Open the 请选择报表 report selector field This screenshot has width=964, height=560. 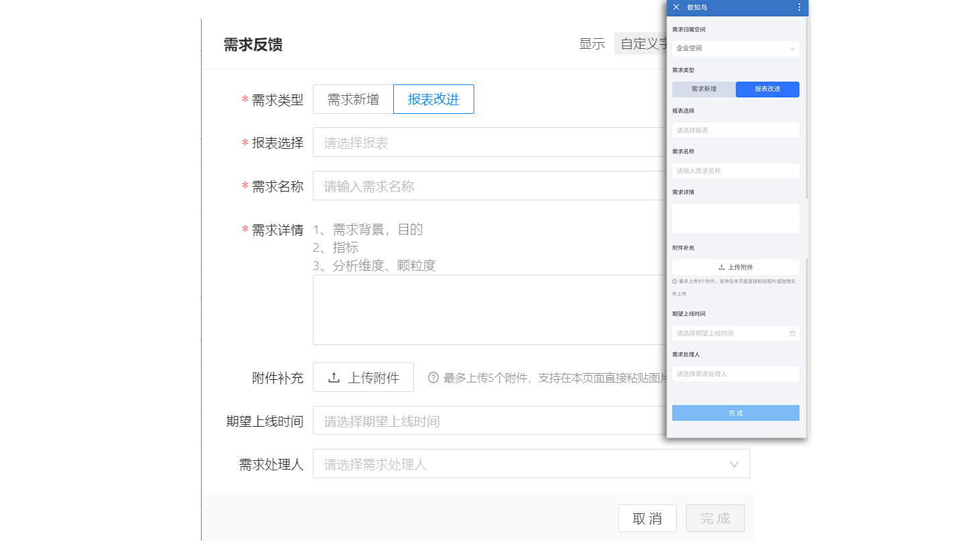(489, 141)
